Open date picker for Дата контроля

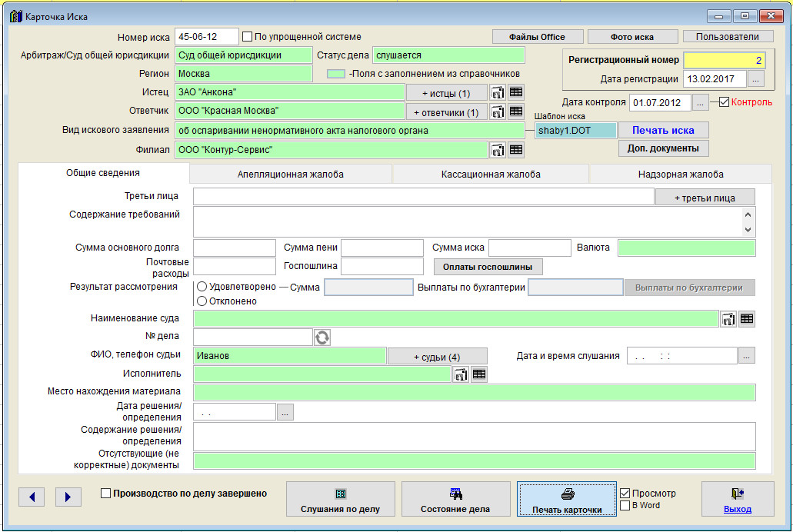point(700,102)
